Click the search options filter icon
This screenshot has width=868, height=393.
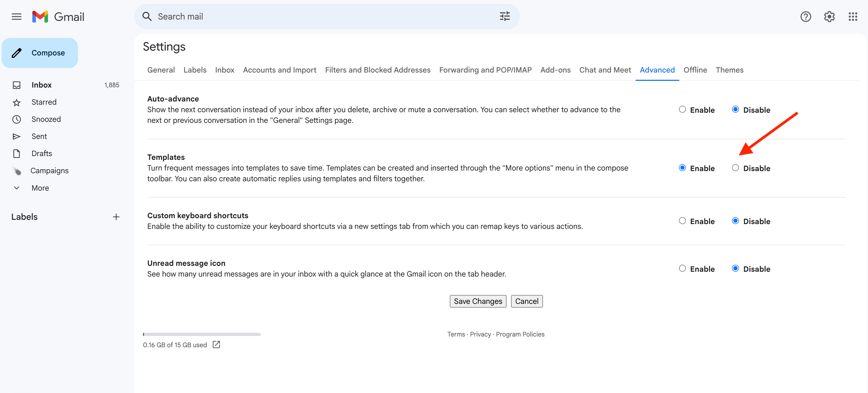pyautogui.click(x=504, y=17)
